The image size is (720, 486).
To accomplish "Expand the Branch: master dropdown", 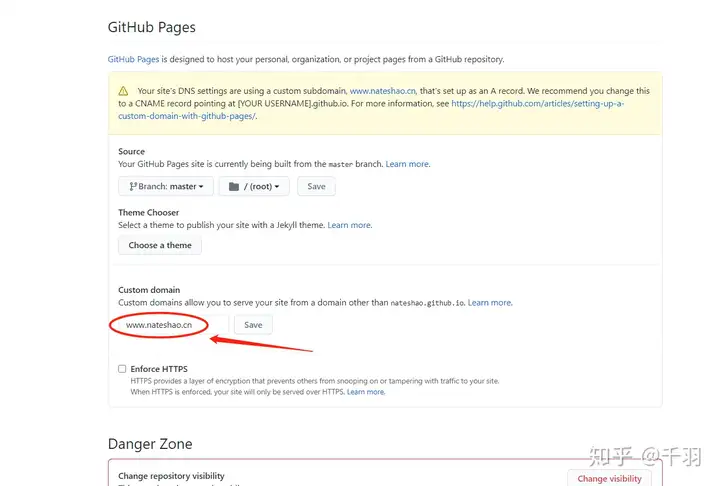I will 166,186.
